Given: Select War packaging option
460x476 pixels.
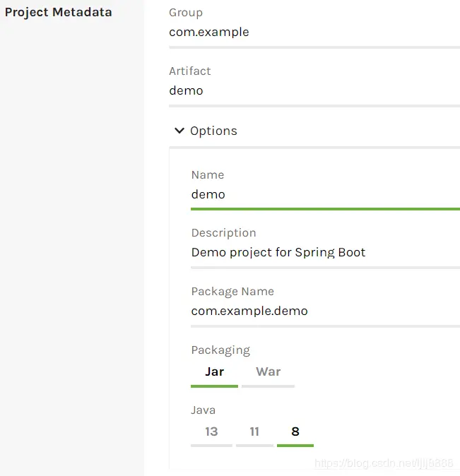Looking at the screenshot, I should pos(268,372).
